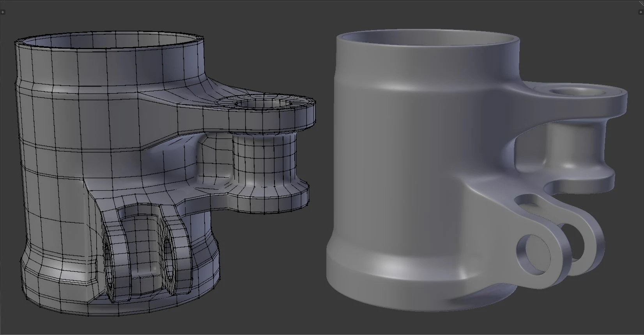Open tool shelf with left plus icon
The height and width of the screenshot is (335, 644).
click(3, 12)
